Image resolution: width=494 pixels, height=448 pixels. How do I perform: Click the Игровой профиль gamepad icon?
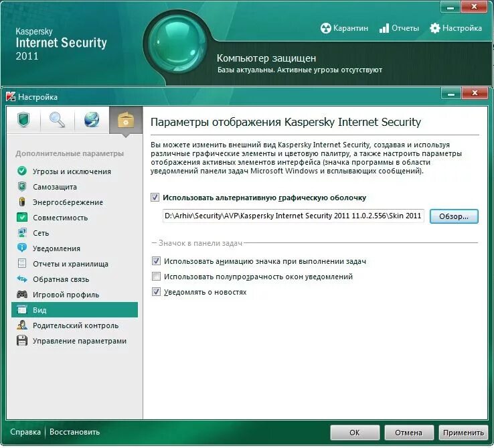coord(21,295)
